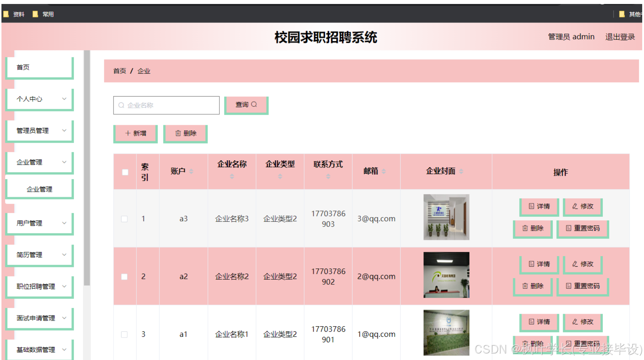Click the 新增 add button
The width and height of the screenshot is (644, 360).
[x=135, y=134]
